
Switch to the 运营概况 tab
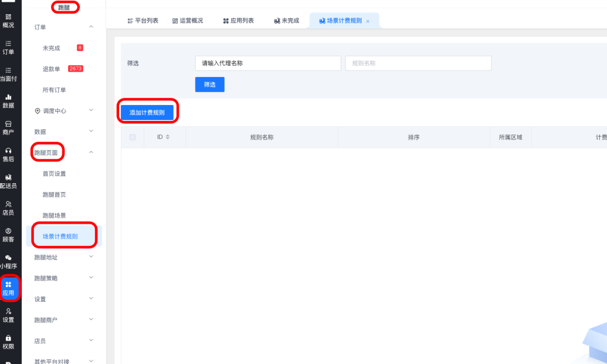187,21
